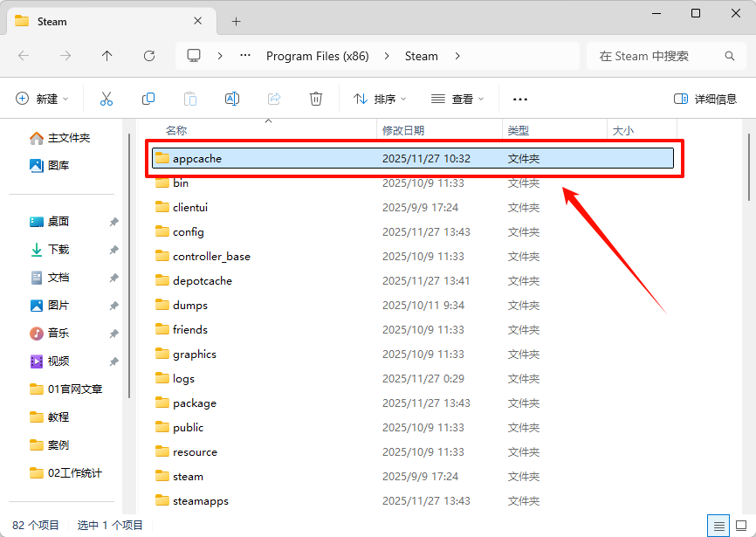
Task: Open the 查看 view options dropdown
Action: pyautogui.click(x=457, y=99)
